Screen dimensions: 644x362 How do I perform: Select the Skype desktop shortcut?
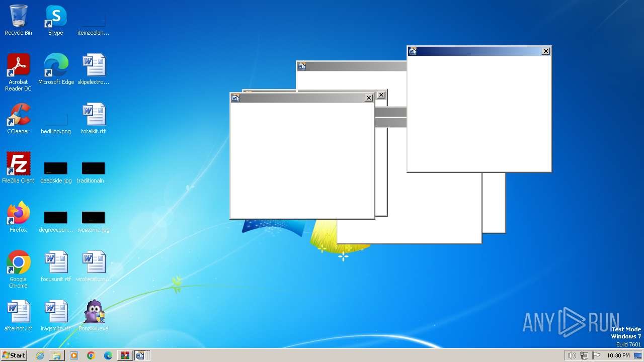[56, 20]
